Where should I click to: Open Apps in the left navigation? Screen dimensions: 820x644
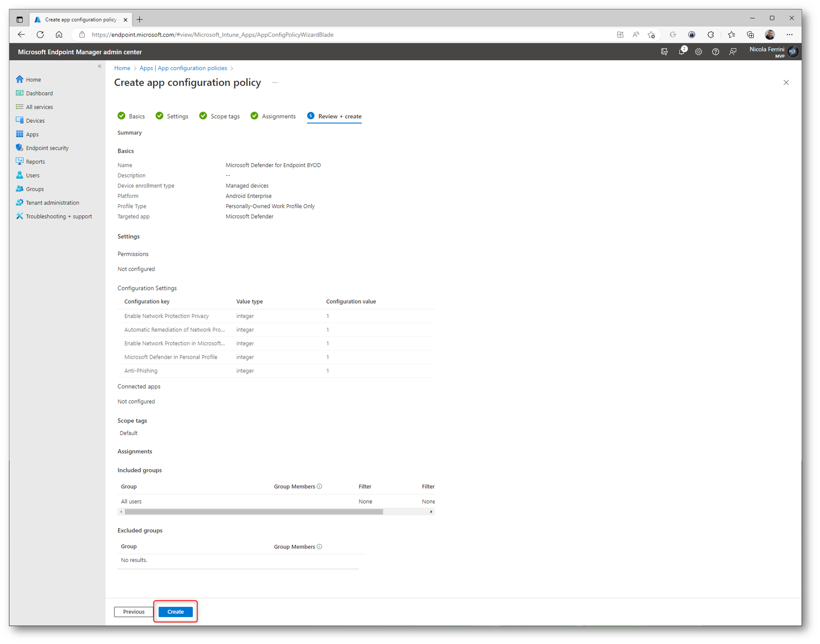tap(32, 134)
